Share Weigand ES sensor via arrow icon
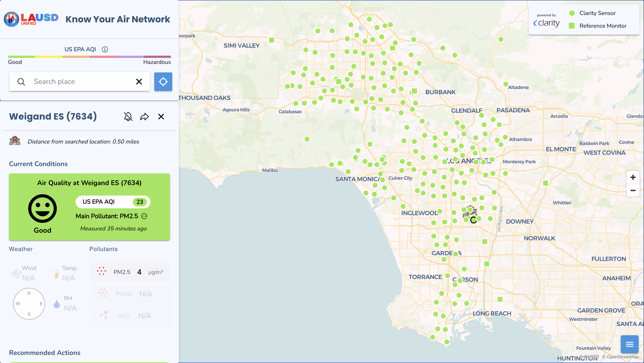Image resolution: width=644 pixels, height=363 pixels. tap(144, 117)
